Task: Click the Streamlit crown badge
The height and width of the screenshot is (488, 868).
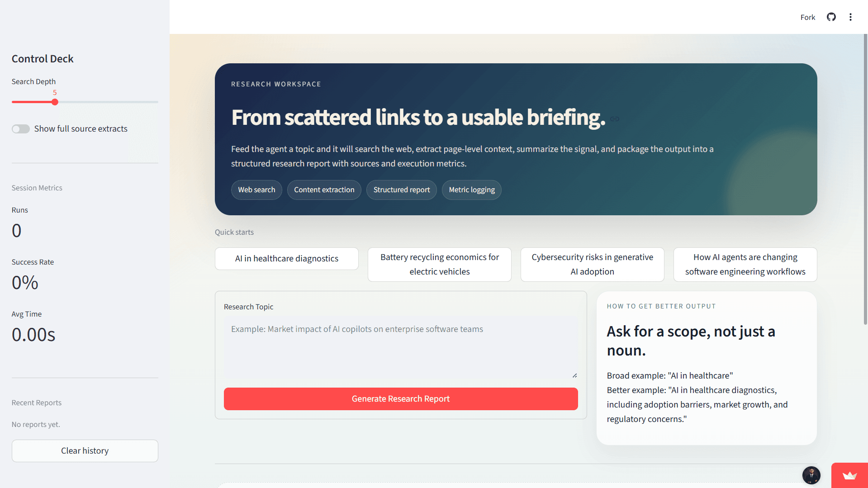Action: [x=849, y=475]
